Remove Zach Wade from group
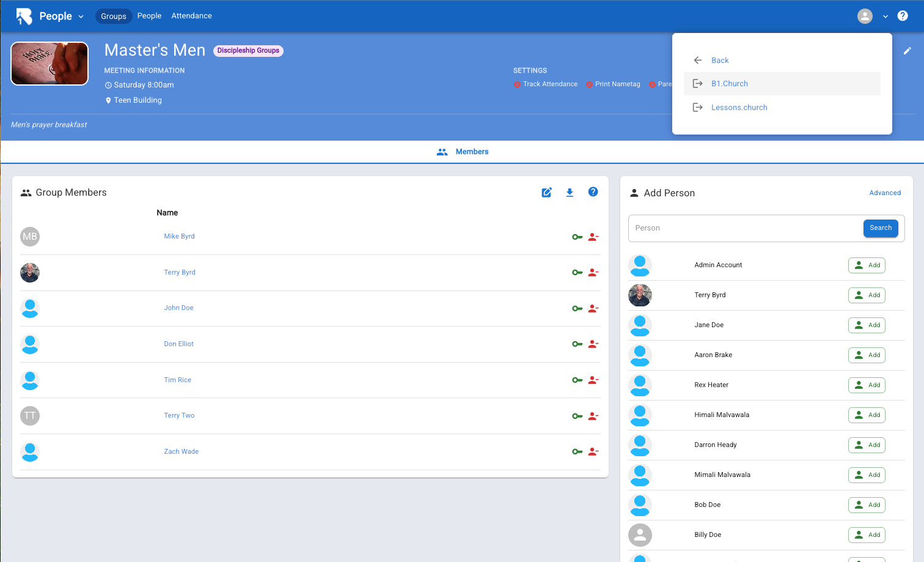The image size is (924, 562). coord(593,452)
